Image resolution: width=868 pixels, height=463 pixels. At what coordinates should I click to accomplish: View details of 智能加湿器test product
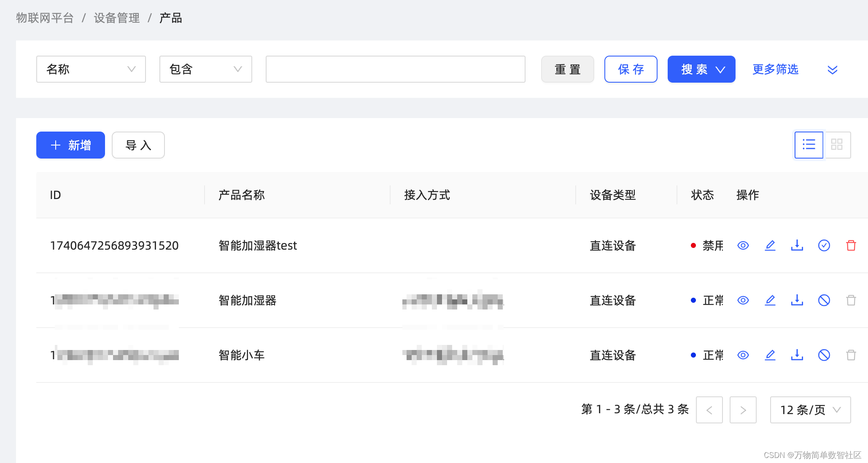(x=743, y=245)
